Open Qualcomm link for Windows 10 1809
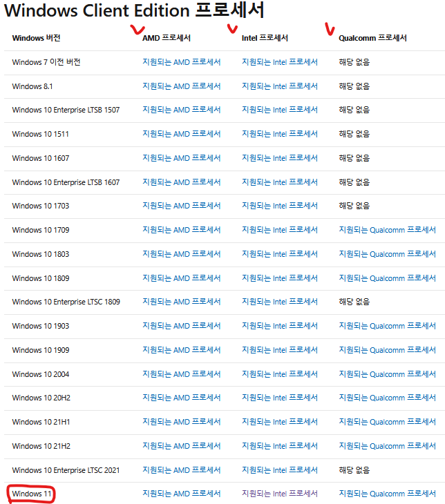This screenshot has height=504, width=445. pyautogui.click(x=387, y=278)
